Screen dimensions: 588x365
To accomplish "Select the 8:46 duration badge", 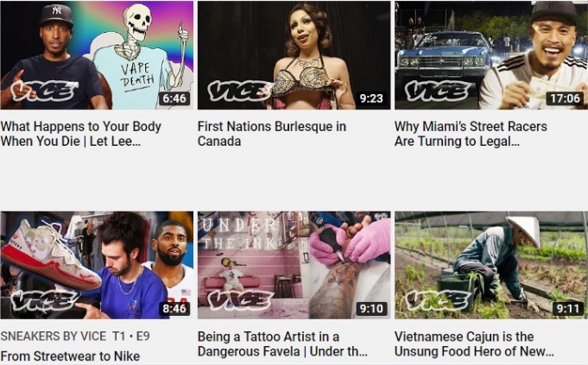I will tap(174, 309).
